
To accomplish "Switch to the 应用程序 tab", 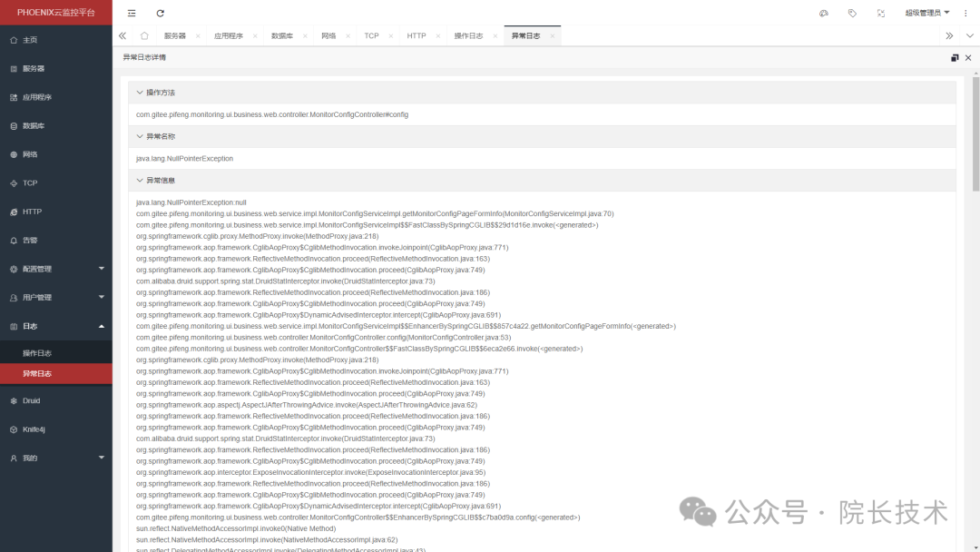I will 228,35.
